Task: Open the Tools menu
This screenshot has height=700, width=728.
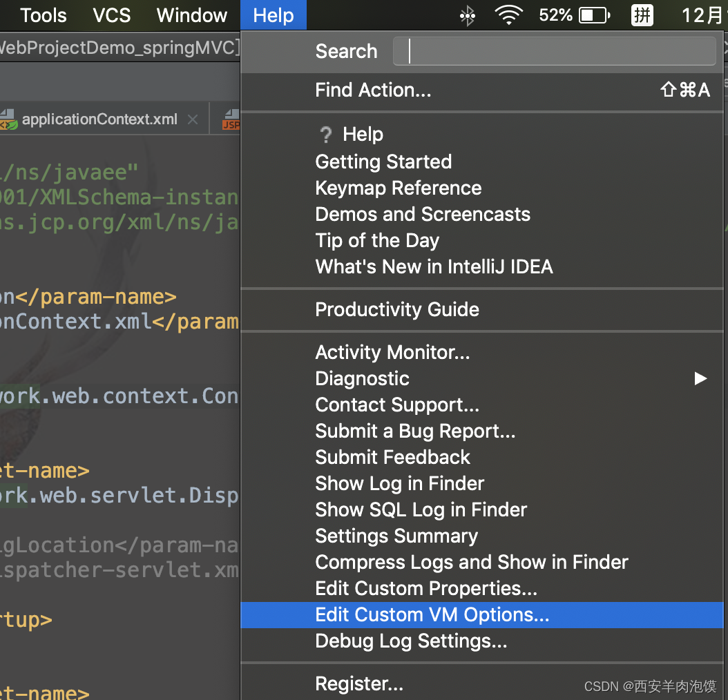Action: click(x=44, y=15)
